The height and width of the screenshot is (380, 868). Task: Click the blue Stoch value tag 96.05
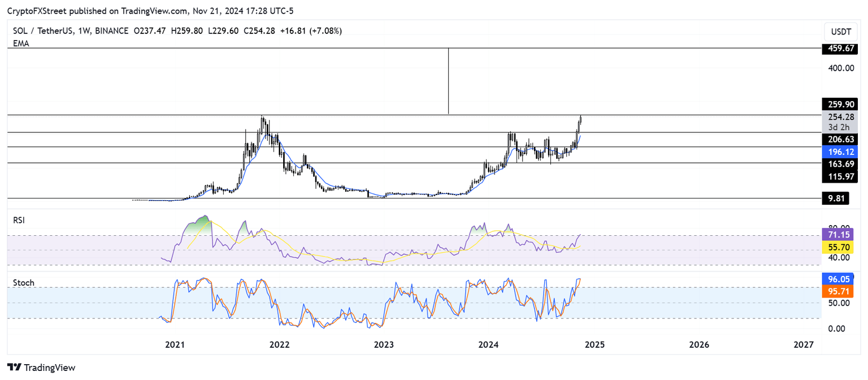coord(835,279)
